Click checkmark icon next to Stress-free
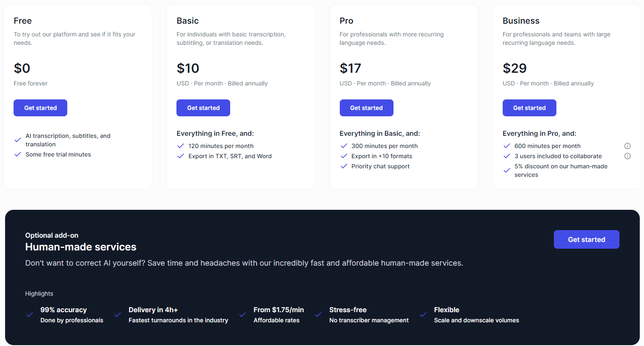Image resolution: width=644 pixels, height=346 pixels. pyautogui.click(x=318, y=315)
